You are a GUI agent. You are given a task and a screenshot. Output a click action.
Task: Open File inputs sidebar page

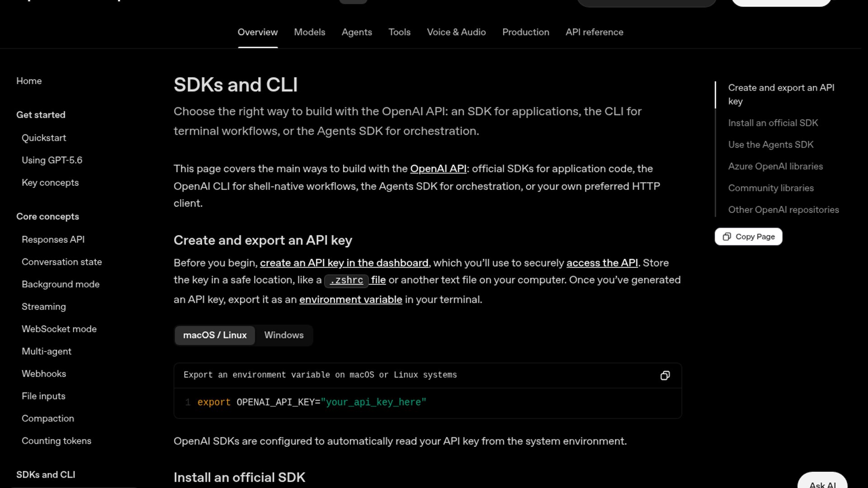[x=43, y=396]
